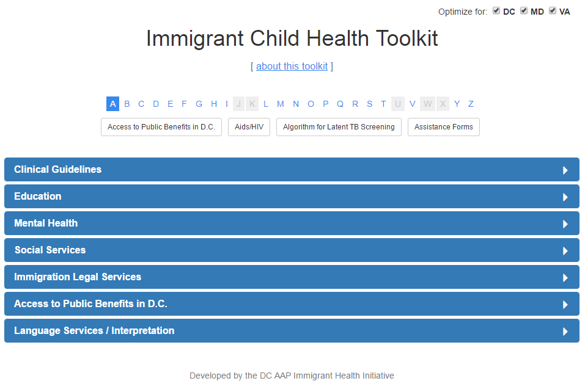Select letter B in alphabet index
This screenshot has width=585, height=392.
coord(127,104)
